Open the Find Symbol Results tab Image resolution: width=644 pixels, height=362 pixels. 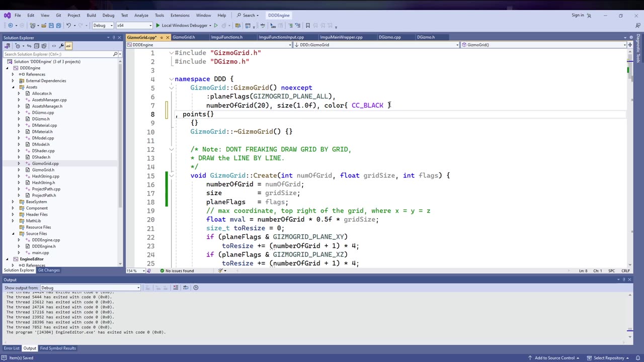point(58,348)
